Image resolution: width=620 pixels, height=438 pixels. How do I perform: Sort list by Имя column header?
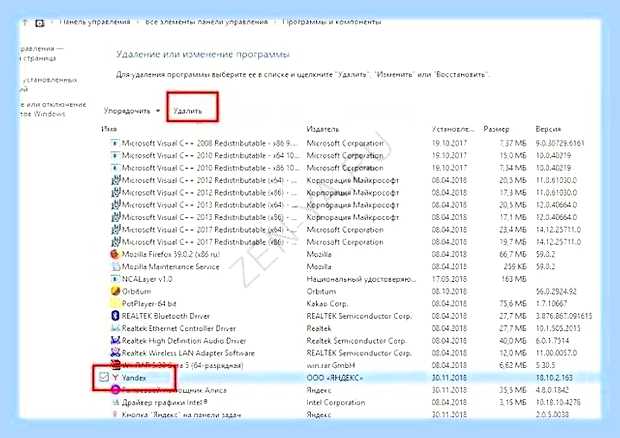(x=109, y=129)
